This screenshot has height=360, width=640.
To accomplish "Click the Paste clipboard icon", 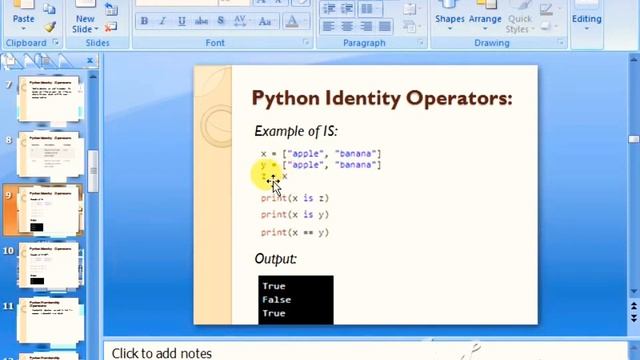I will [x=23, y=5].
